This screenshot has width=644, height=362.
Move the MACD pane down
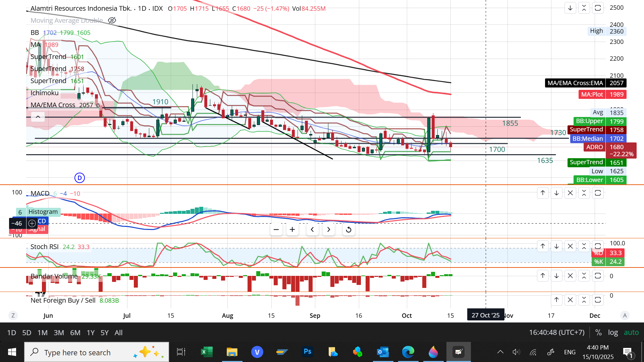click(x=556, y=193)
